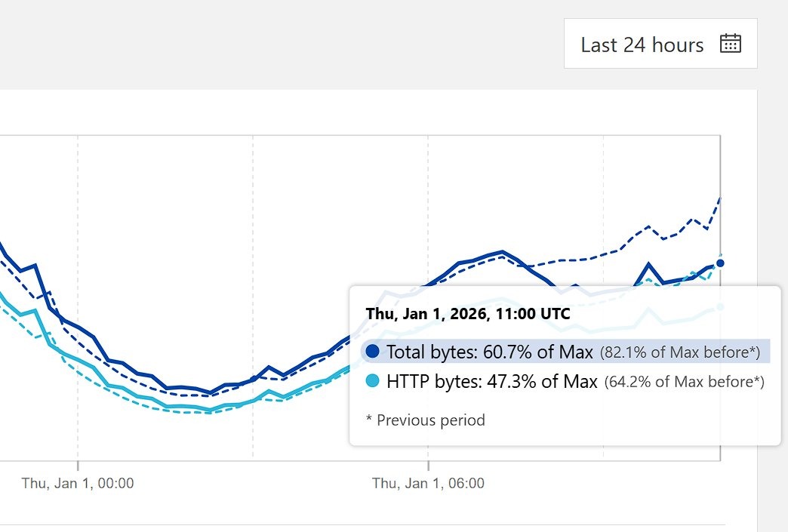
Task: Click the x-axis tick mark above 00:00 label
Action: (78, 466)
